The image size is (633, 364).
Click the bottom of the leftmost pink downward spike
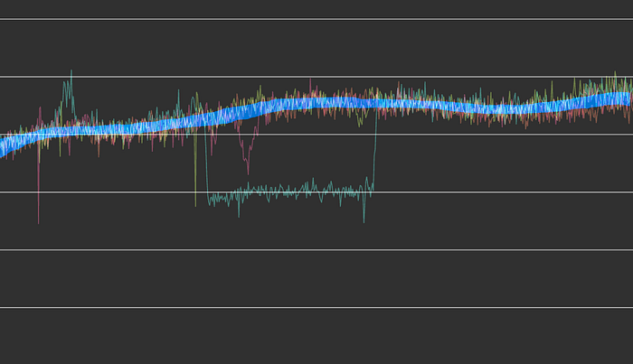[38, 221]
